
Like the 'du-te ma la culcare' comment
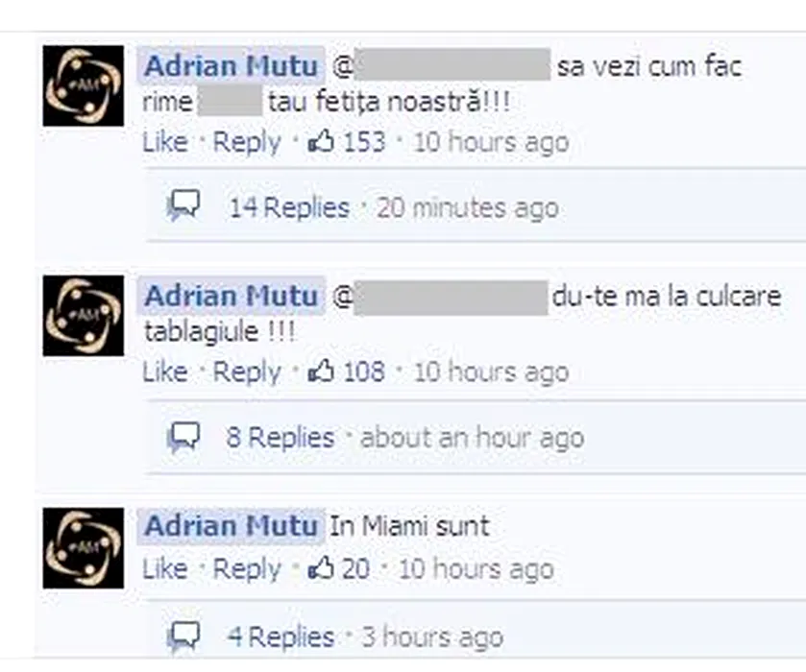point(165,372)
